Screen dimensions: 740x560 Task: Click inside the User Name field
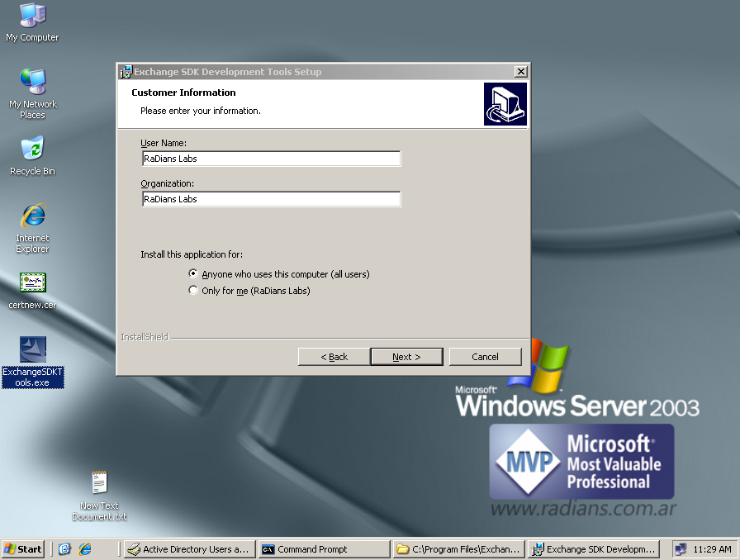click(x=271, y=159)
